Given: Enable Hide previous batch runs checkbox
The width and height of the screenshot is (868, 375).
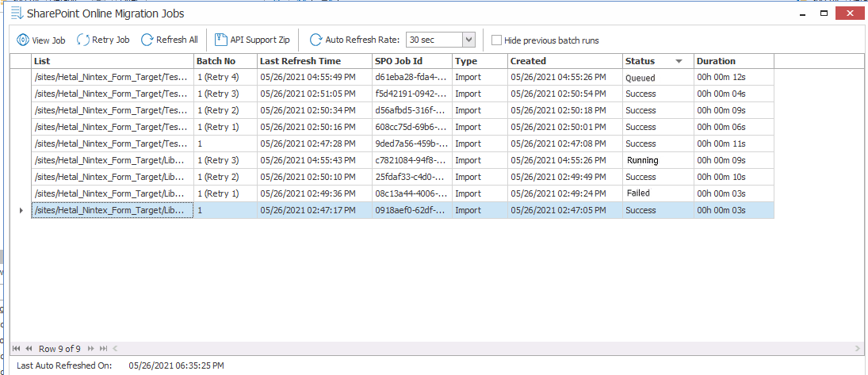Looking at the screenshot, I should click(496, 40).
